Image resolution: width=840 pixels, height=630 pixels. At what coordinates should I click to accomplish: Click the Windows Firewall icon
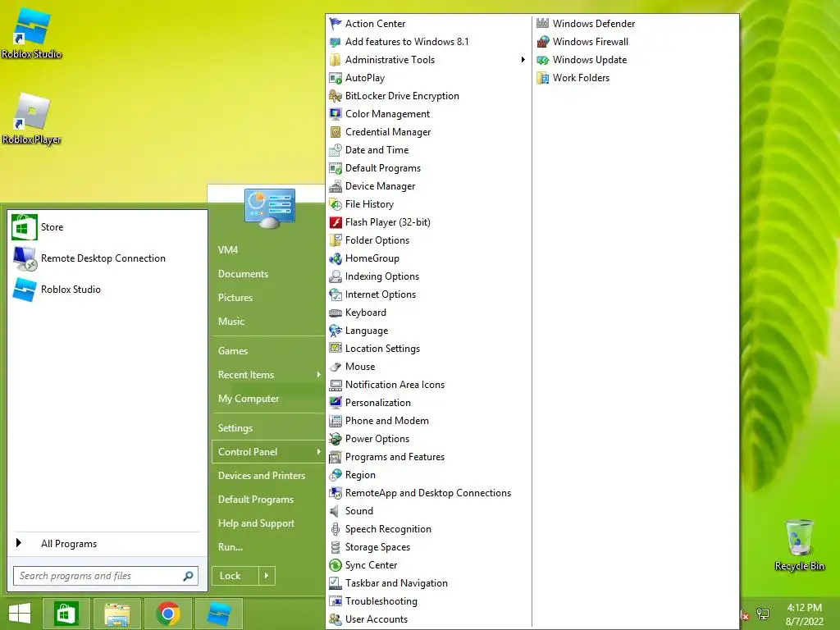pos(543,42)
